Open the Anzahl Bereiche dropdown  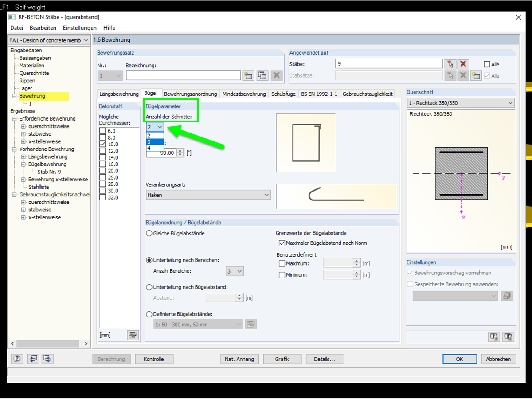coord(235,271)
